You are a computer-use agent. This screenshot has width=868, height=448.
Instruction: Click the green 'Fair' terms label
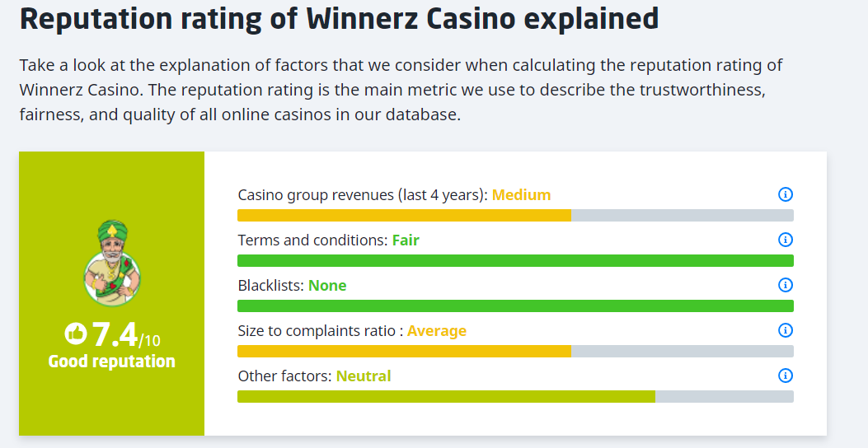pos(406,240)
